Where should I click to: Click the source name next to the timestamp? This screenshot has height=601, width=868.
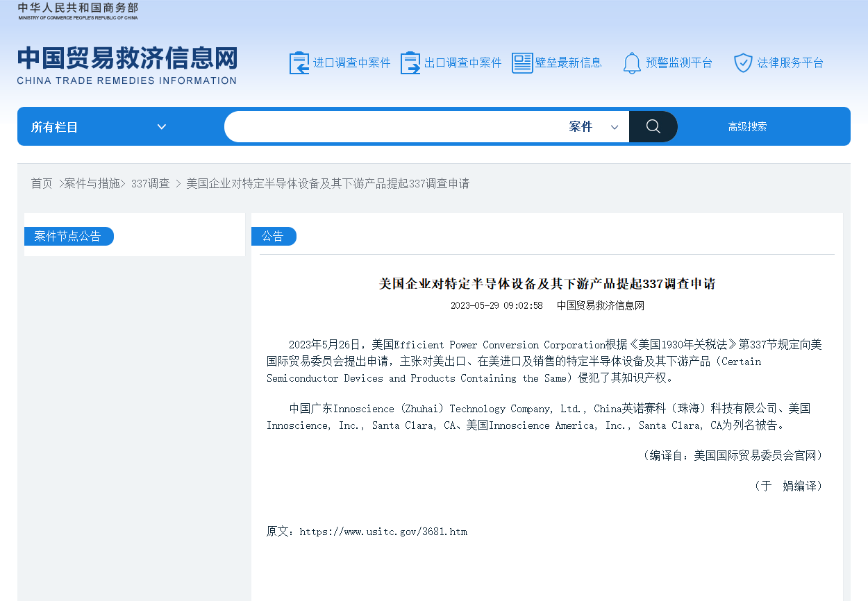coord(601,305)
